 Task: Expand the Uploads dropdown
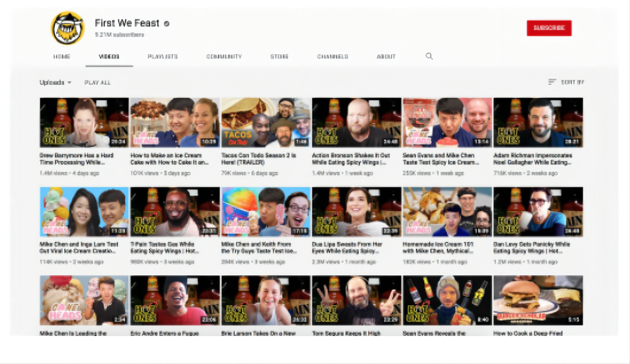click(55, 82)
